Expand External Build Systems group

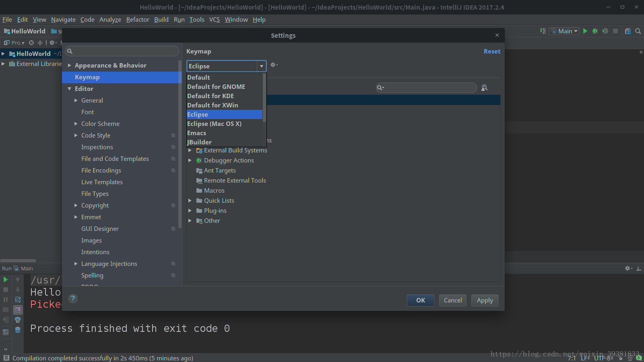coord(190,150)
